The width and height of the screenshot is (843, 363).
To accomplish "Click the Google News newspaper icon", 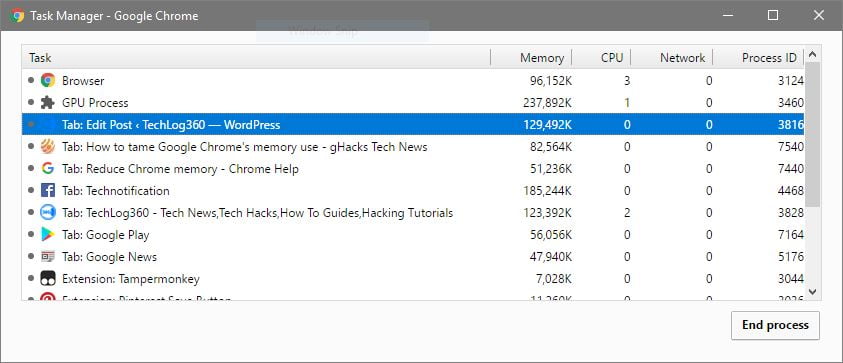I will click(x=48, y=257).
